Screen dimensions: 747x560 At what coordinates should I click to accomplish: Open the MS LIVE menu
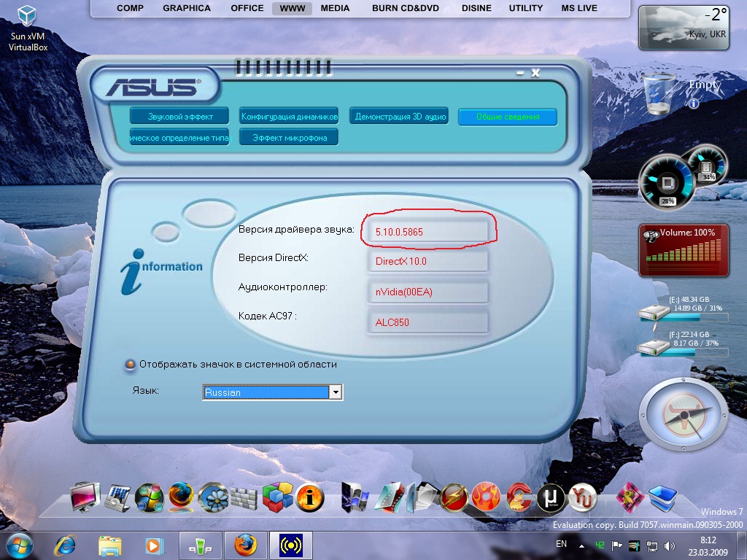click(x=579, y=8)
